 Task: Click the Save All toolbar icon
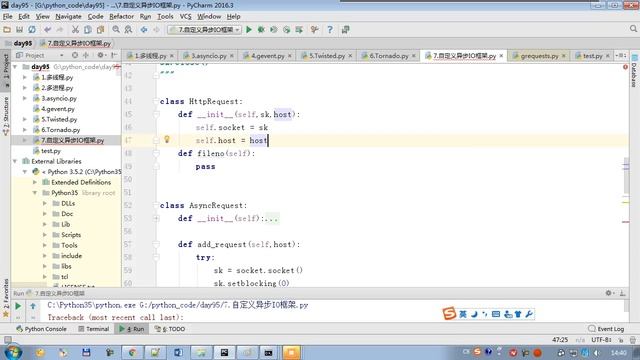pos(19,30)
